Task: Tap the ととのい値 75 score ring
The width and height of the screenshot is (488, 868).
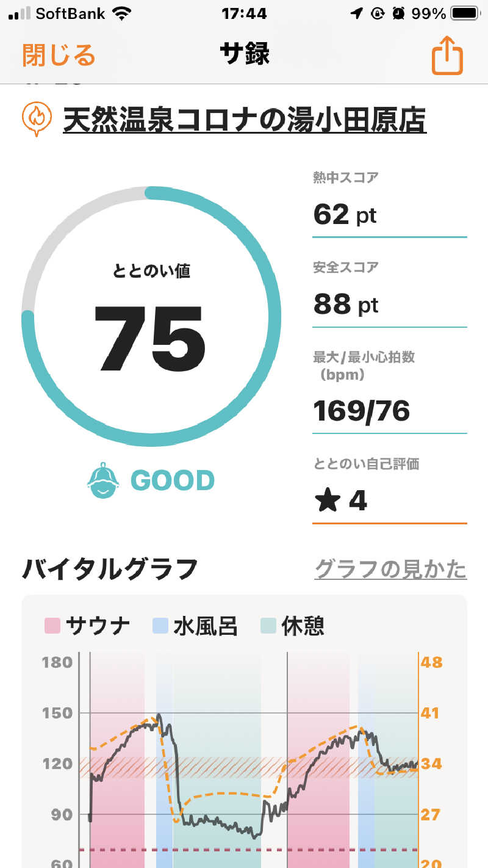Action: 151,316
